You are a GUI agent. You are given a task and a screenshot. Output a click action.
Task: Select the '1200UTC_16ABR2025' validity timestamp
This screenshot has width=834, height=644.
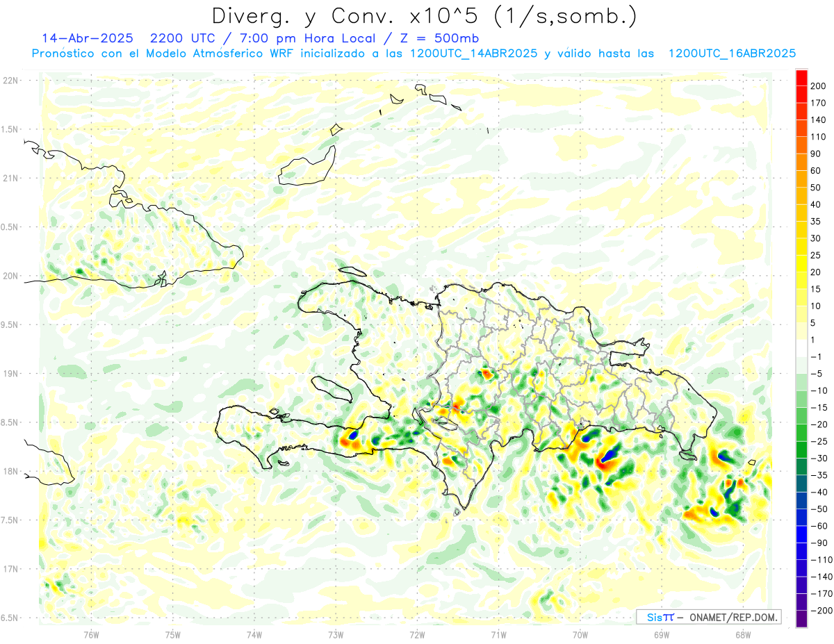732,53
